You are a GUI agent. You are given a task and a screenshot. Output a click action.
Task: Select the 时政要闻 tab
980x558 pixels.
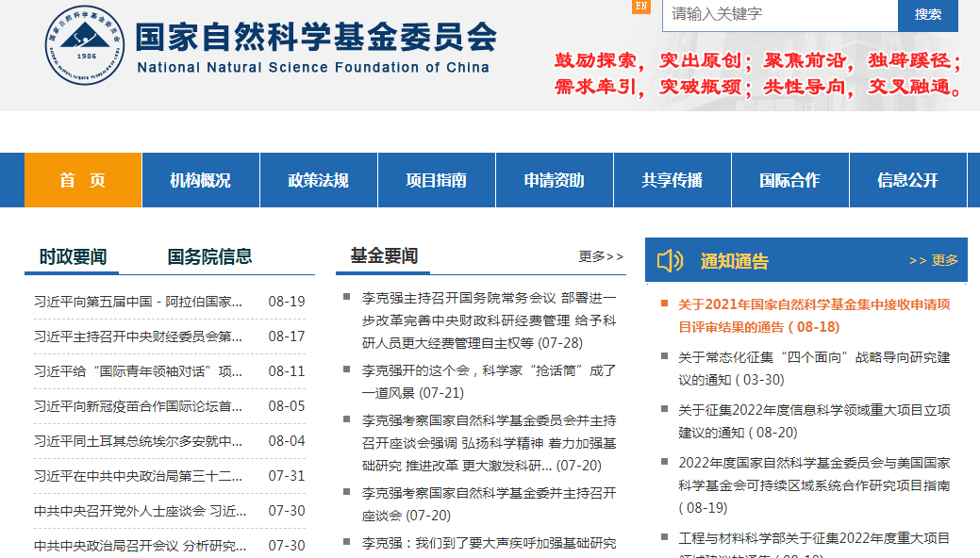pyautogui.click(x=73, y=256)
